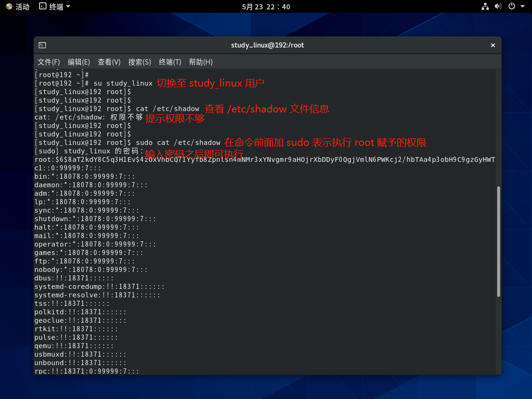Click the power icon in top bar

(x=512, y=7)
